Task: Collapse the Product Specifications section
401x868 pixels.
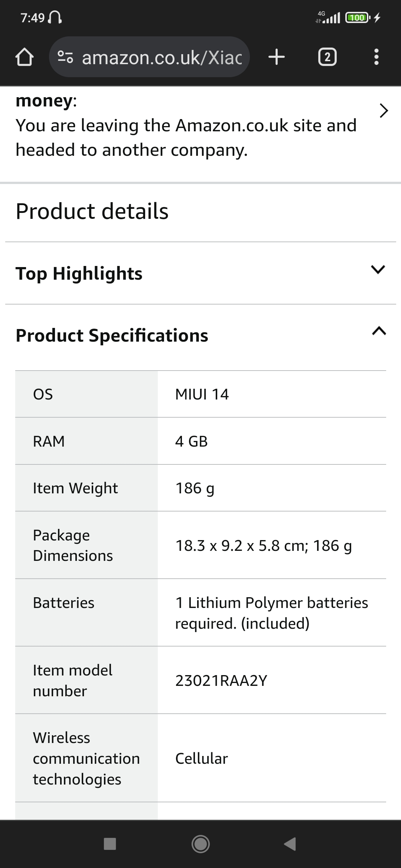Action: (379, 331)
